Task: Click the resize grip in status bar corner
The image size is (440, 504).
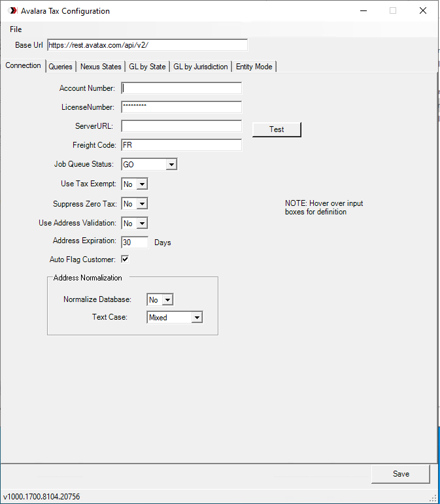Action: coord(434,498)
